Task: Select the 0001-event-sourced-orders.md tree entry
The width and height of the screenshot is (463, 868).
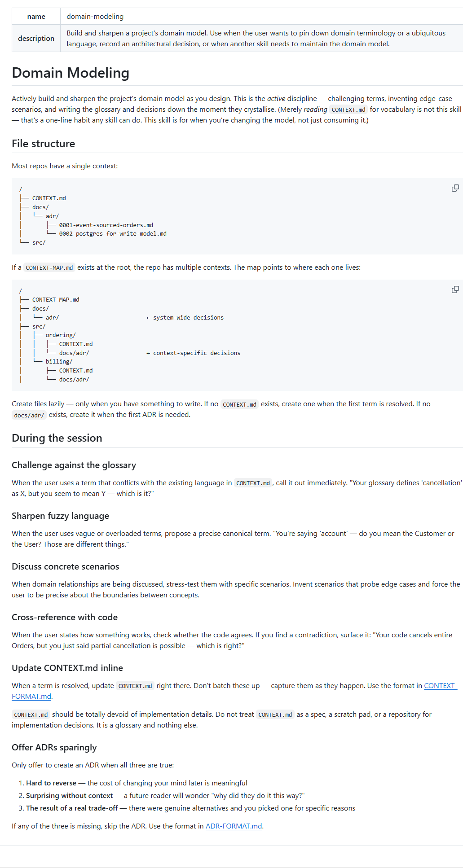Action: [x=106, y=225]
